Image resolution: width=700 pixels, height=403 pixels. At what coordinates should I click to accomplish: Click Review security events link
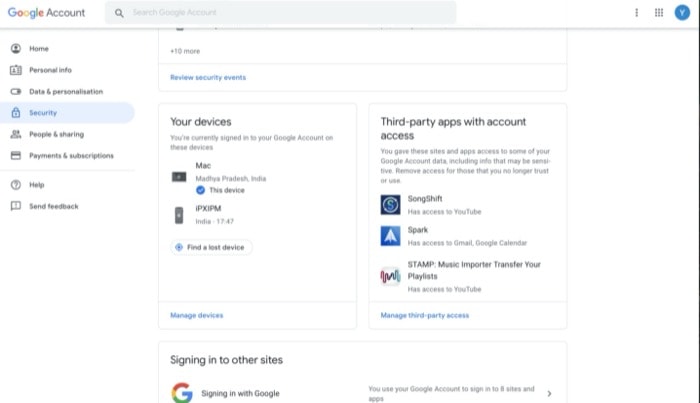pyautogui.click(x=208, y=77)
